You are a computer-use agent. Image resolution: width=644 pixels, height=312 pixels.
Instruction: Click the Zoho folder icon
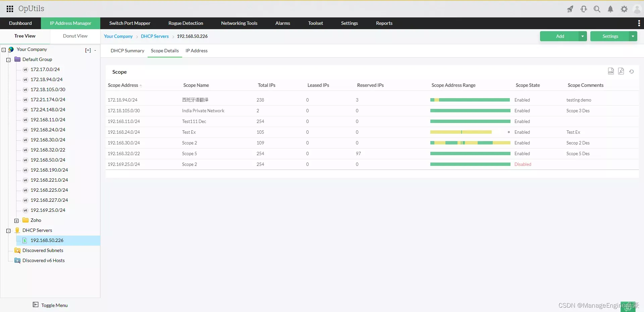tap(25, 220)
